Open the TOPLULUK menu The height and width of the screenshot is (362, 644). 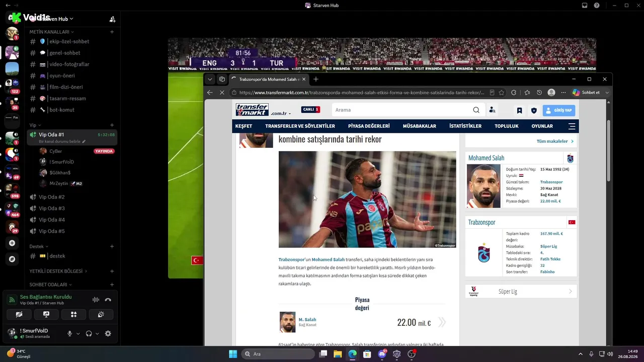coord(507,126)
